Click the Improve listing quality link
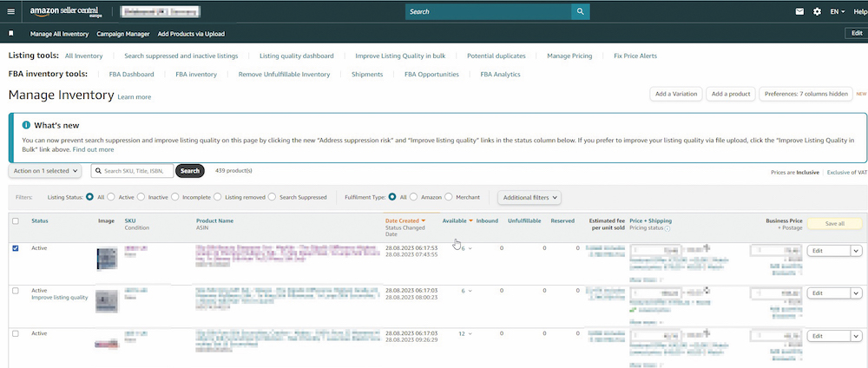The width and height of the screenshot is (868, 368). tap(60, 298)
